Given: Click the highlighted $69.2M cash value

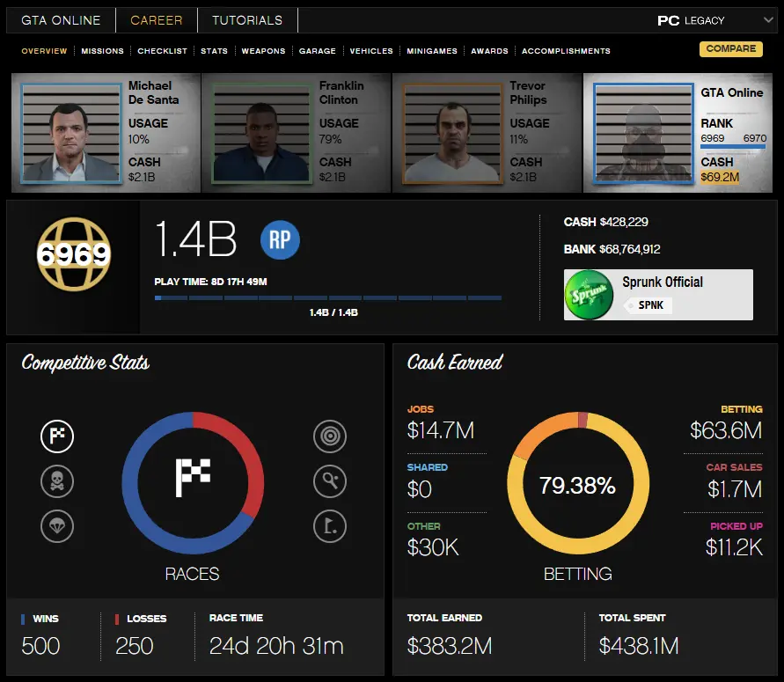Looking at the screenshot, I should point(720,177).
